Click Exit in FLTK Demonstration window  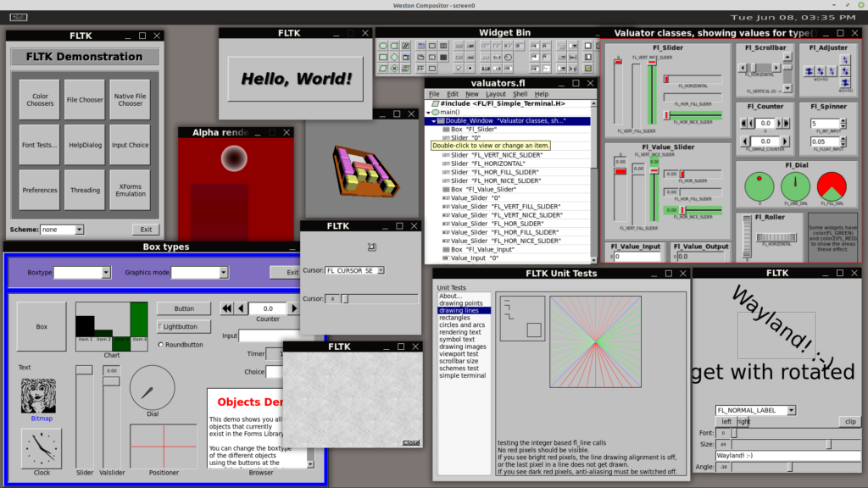click(x=146, y=230)
